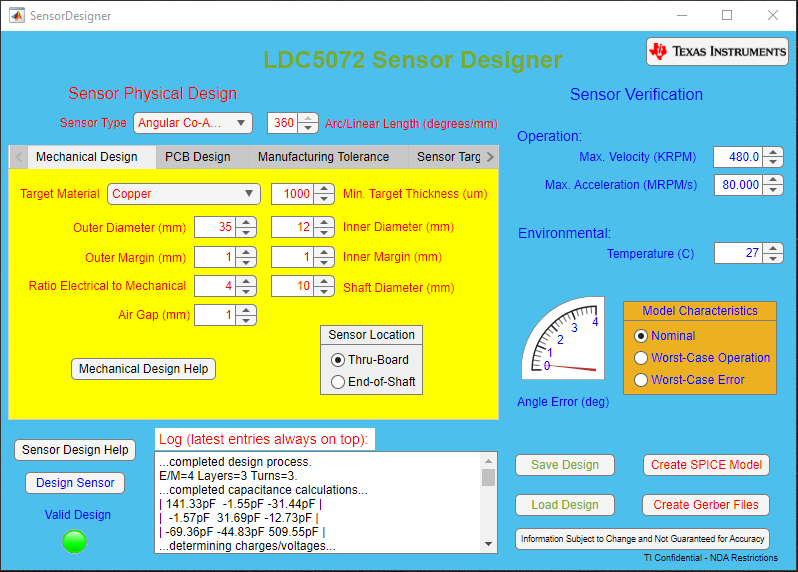Viewport: 798px width, 572px height.
Task: Choose Worst-Case Operation model
Action: [x=642, y=358]
